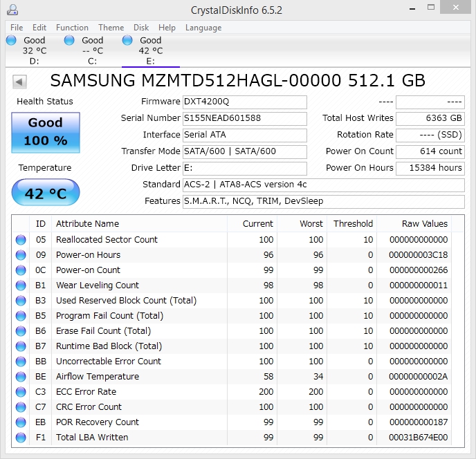Click status orb of Uncorrectable Error Count row
476x459 pixels.
click(21, 362)
